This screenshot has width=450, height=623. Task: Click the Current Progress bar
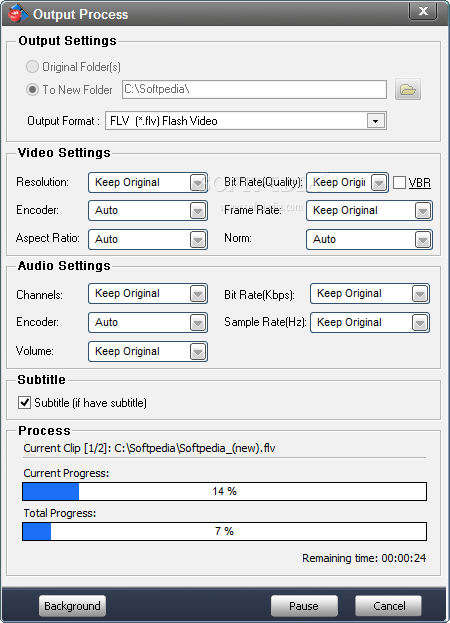tap(224, 491)
